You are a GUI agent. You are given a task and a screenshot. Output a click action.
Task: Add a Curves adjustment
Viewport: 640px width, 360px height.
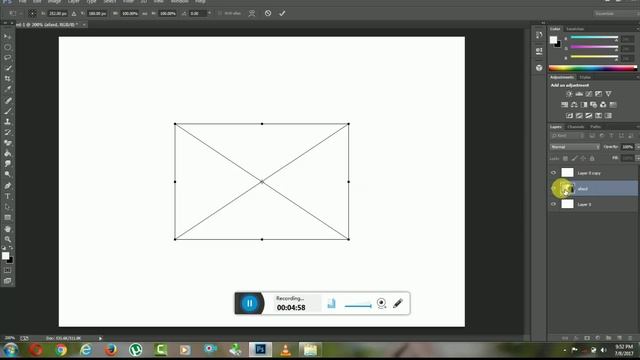(589, 94)
